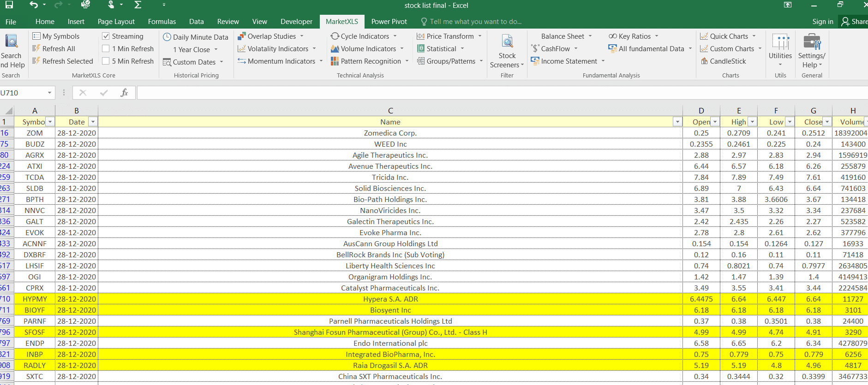Open Pattern Recognition menu
Viewport: 868px width, 385px height.
370,61
